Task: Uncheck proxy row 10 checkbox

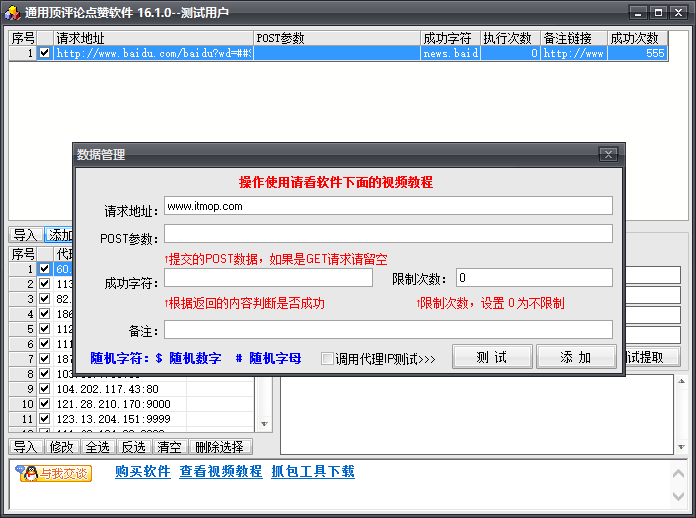Action: click(44, 404)
